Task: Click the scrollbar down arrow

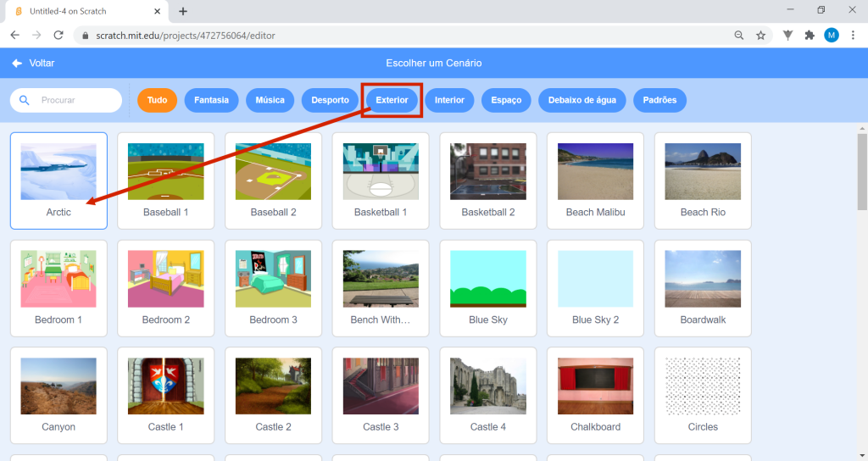Action: pos(862,456)
